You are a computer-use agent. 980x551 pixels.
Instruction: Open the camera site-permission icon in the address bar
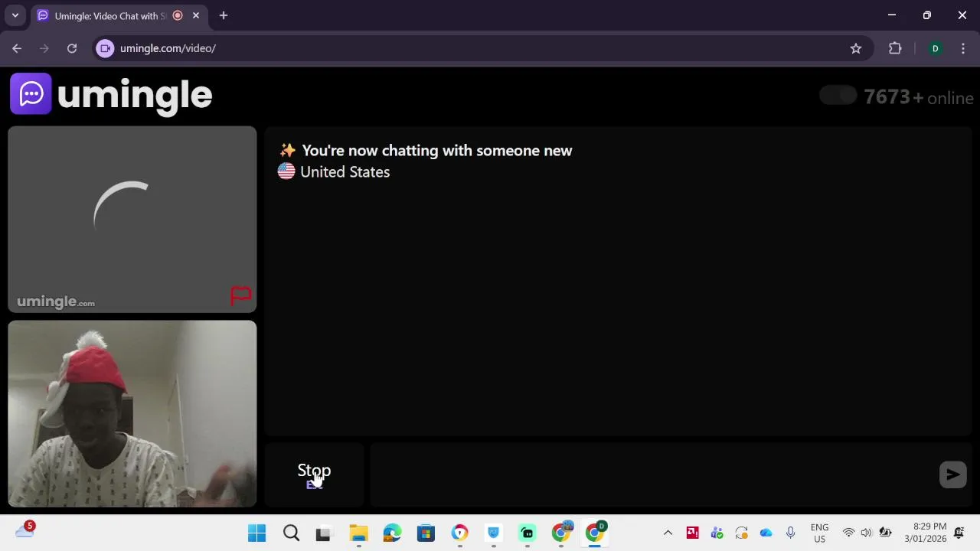(106, 48)
